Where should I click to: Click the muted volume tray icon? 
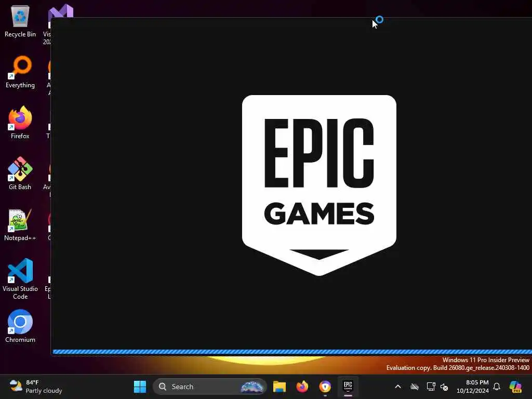click(x=444, y=387)
